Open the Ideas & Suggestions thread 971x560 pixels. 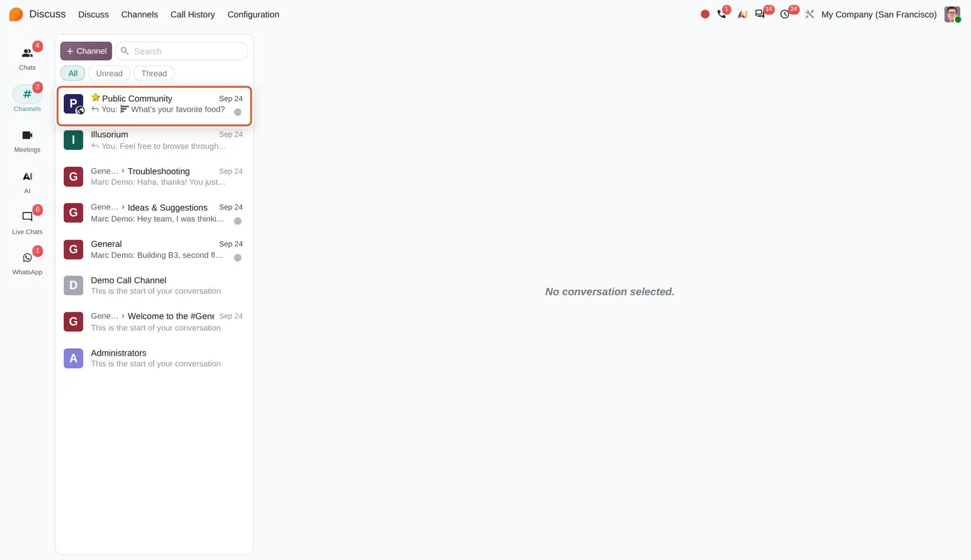click(154, 213)
